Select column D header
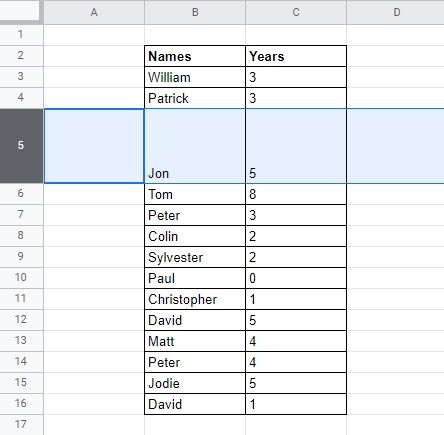 click(x=395, y=12)
